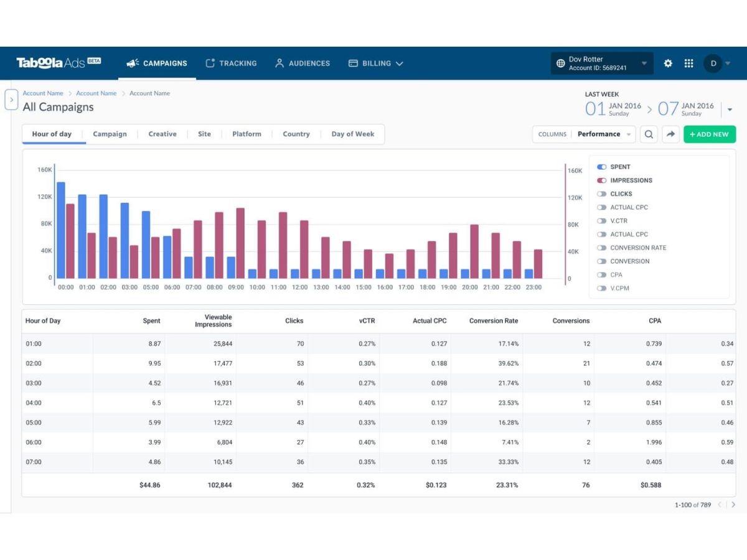Switch to the Creative tab
The height and width of the screenshot is (560, 747).
tap(162, 134)
